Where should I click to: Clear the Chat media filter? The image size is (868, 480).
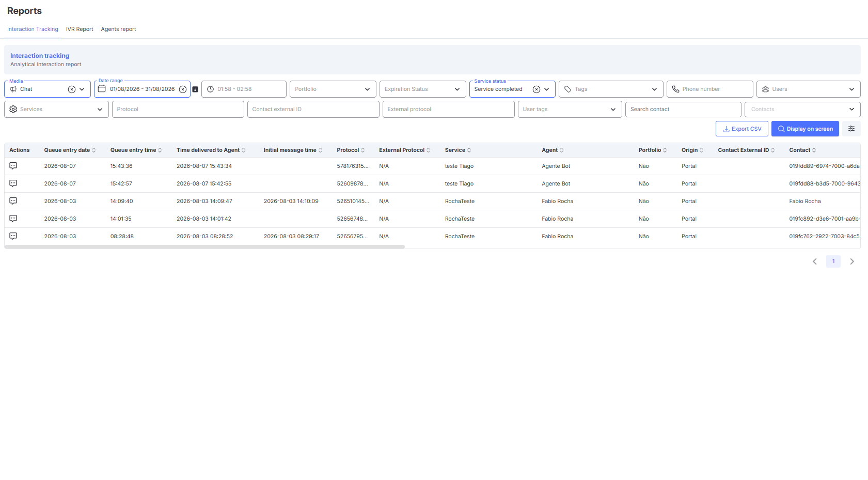click(x=72, y=89)
